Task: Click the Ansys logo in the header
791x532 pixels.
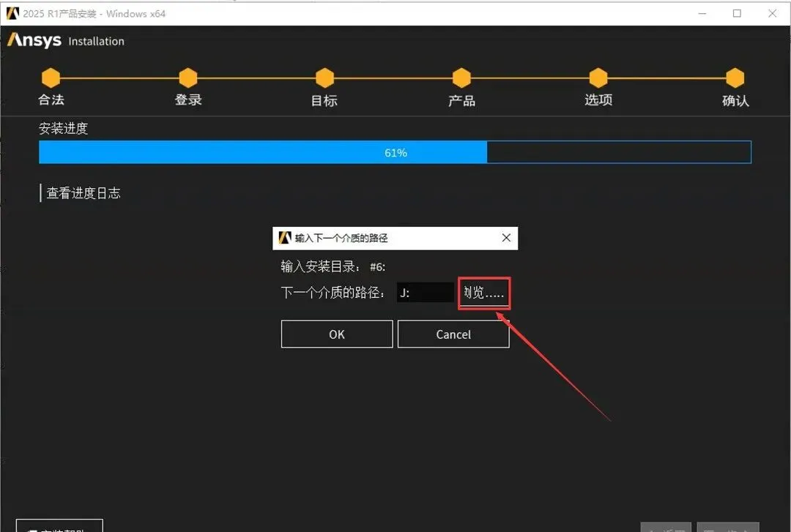Action: (x=34, y=40)
